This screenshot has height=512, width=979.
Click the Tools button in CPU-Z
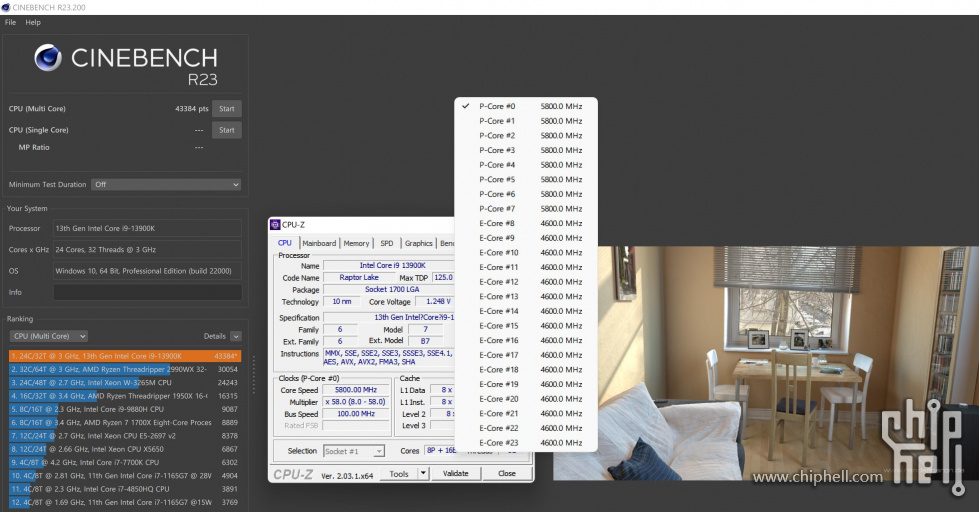click(x=399, y=474)
